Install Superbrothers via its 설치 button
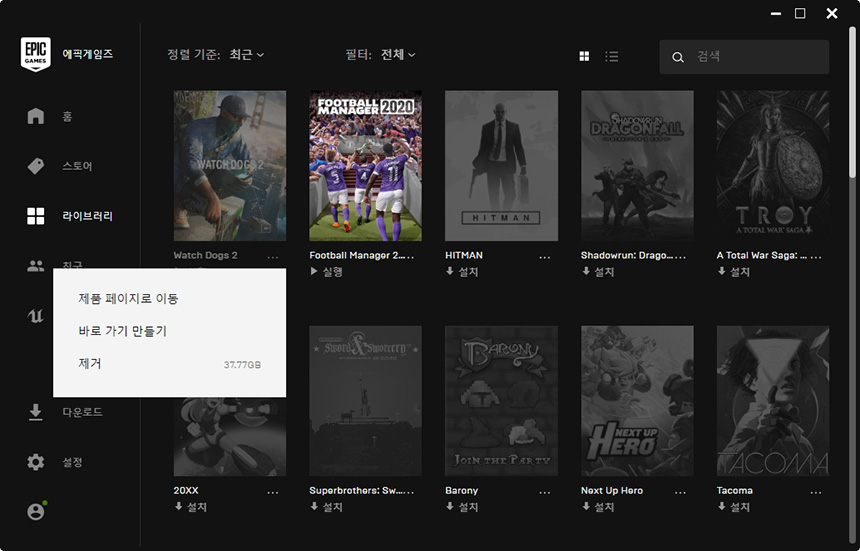Screen dimensions: 860x551 [326, 507]
